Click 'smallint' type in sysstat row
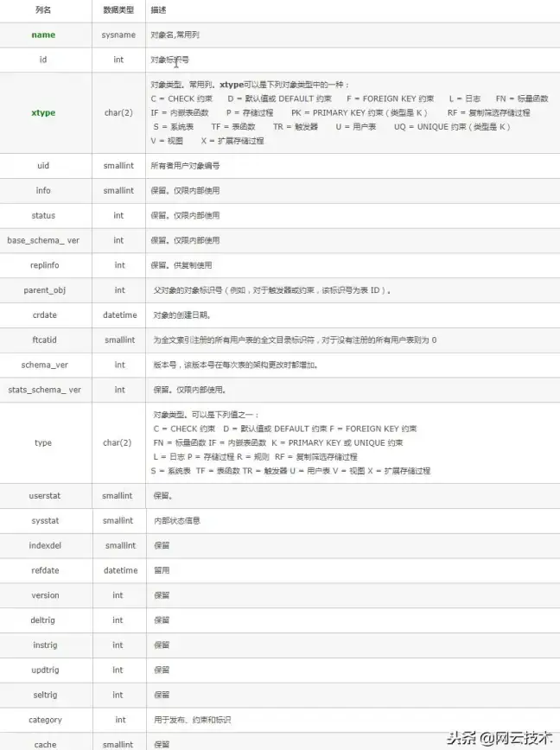The height and width of the screenshot is (750, 560). pyautogui.click(x=118, y=521)
